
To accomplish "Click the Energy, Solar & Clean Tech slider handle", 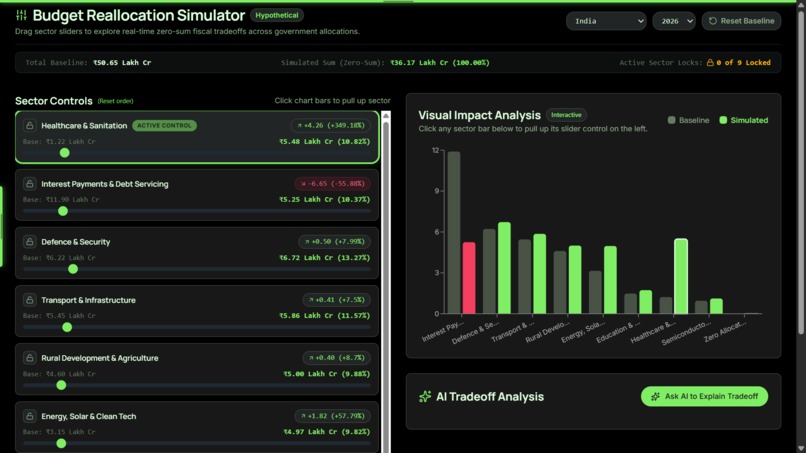I will (x=61, y=443).
